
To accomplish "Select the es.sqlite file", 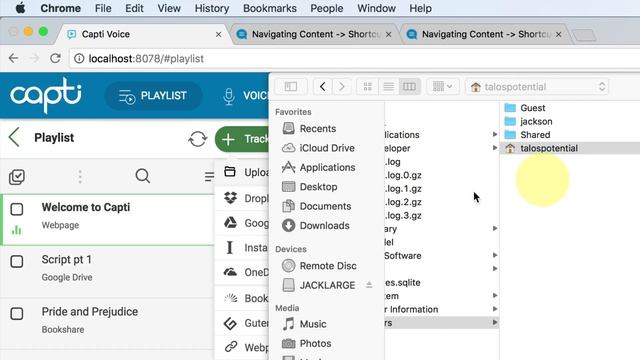I will 403,282.
